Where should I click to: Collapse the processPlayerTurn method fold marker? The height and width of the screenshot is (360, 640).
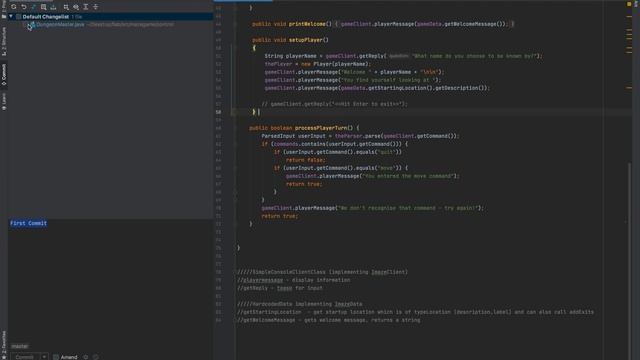236,128
